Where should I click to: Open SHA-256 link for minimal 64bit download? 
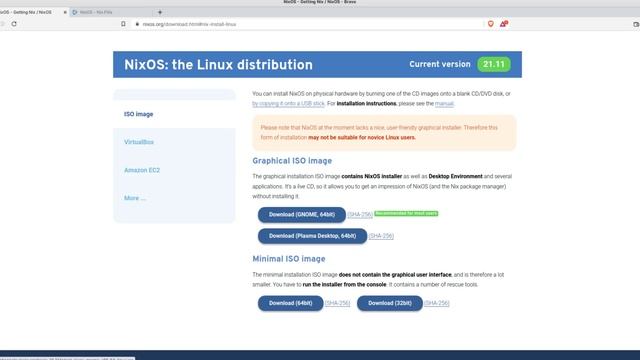pos(337,303)
